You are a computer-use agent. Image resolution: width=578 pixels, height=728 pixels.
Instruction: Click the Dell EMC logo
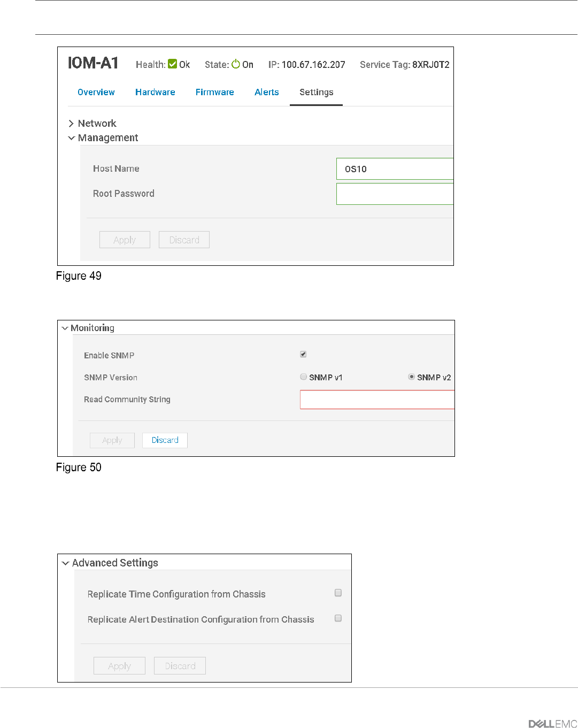[x=553, y=724]
